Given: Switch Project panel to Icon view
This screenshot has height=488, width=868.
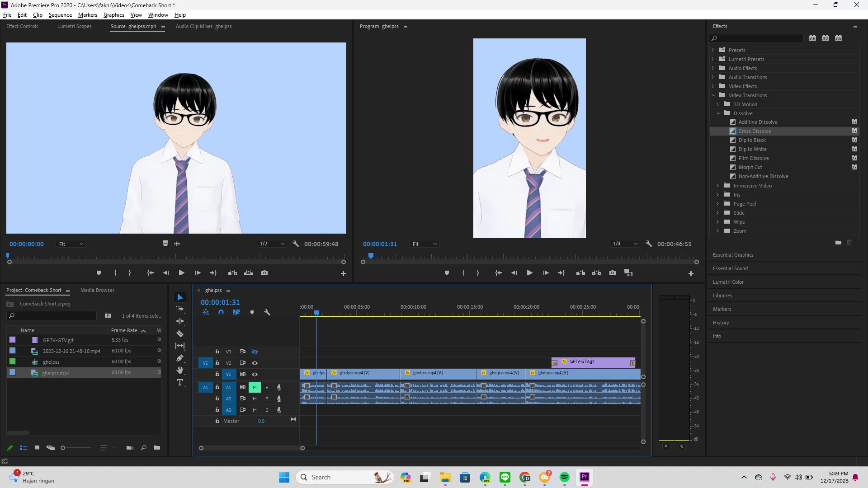Looking at the screenshot, I should click(x=37, y=448).
